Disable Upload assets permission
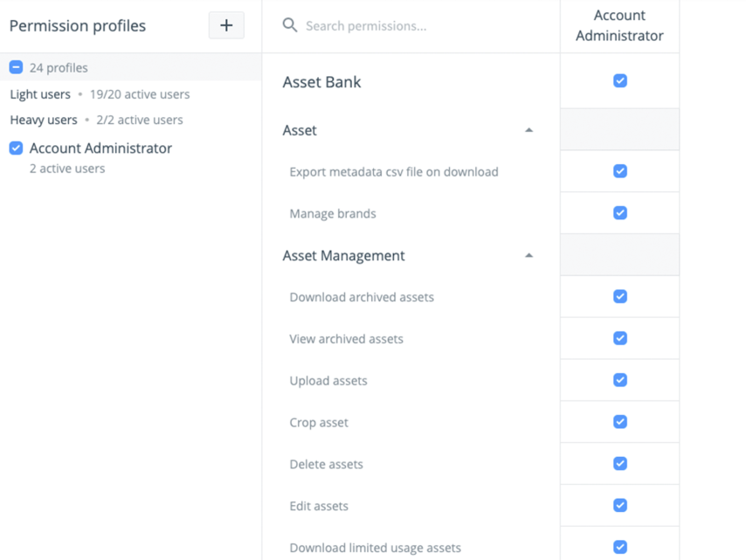746x560 pixels. [x=620, y=380]
